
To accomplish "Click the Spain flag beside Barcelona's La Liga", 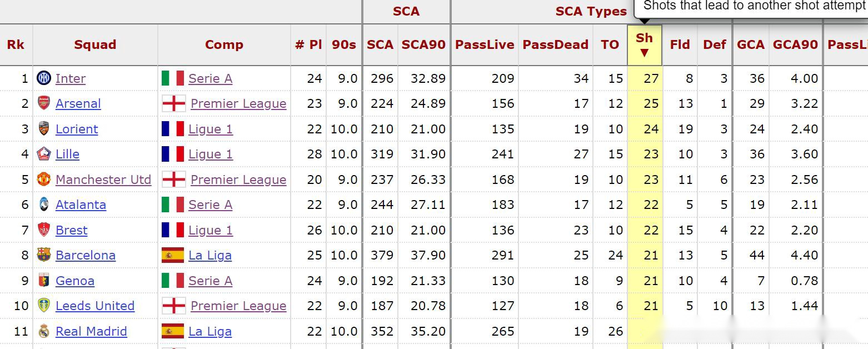I will click(x=173, y=255).
